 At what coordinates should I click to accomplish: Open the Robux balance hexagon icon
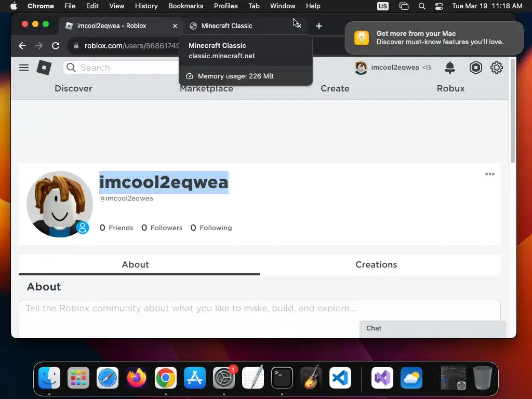tap(476, 68)
